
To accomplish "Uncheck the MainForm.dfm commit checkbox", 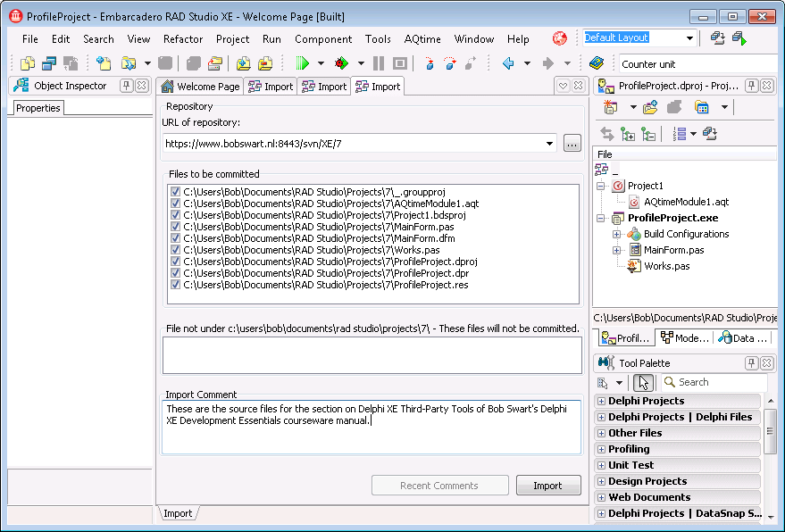I will pos(175,238).
